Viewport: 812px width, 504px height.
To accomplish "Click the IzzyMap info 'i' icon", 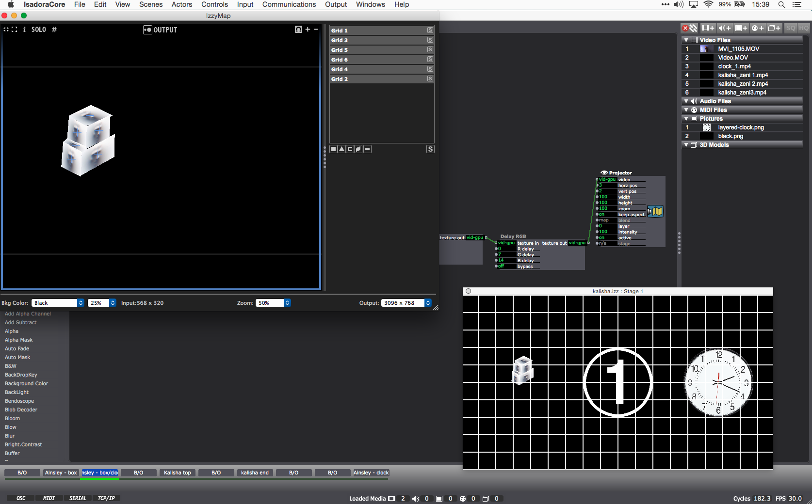I will point(24,30).
